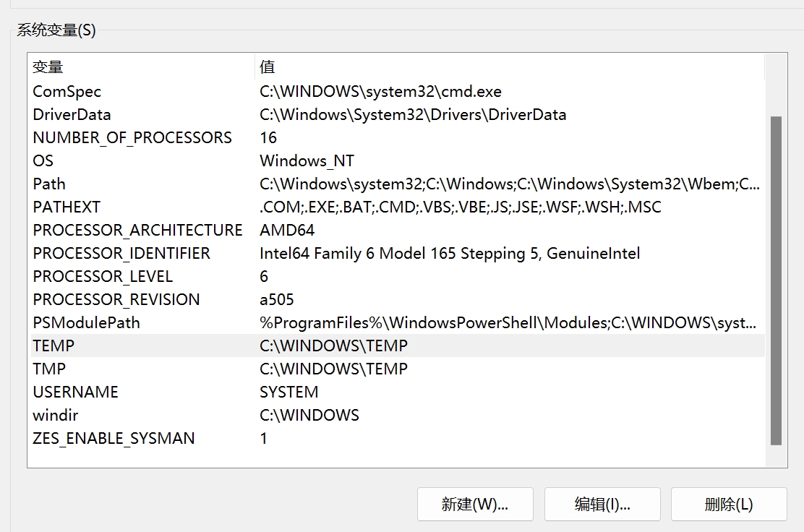Click the PROCESSOR_LEVEL value 6
Screen dimensions: 804x532
pos(264,276)
